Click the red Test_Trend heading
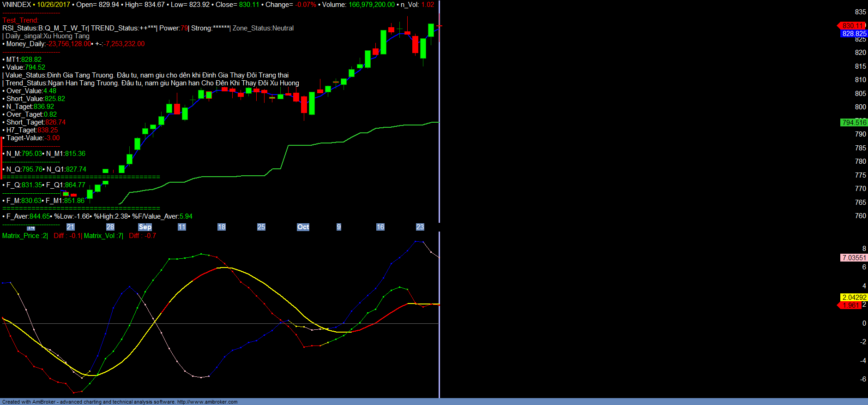 20,20
